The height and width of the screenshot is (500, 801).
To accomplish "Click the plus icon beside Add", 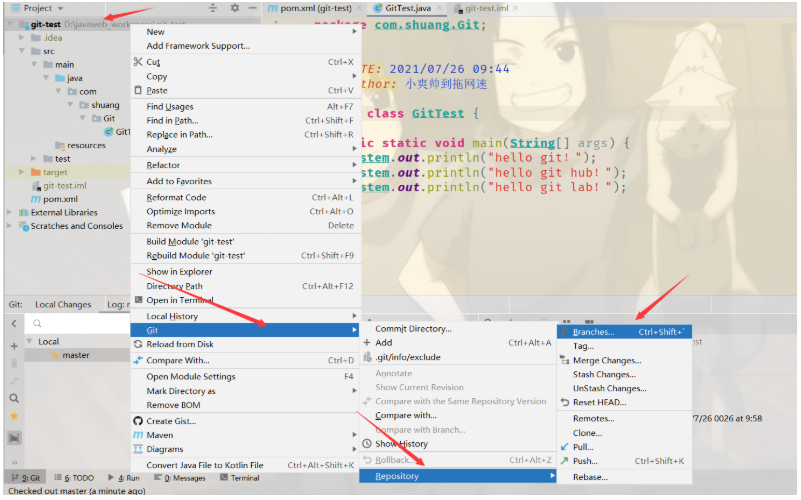I will pos(367,343).
